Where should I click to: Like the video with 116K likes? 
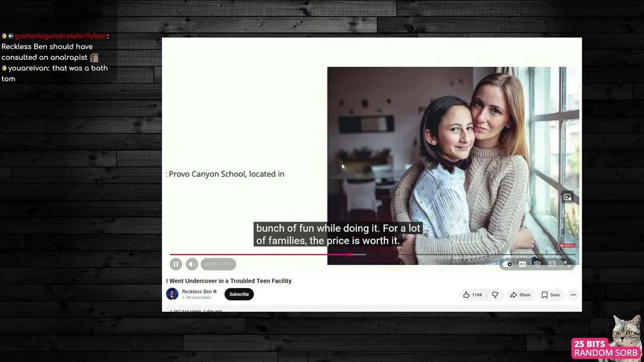[472, 295]
